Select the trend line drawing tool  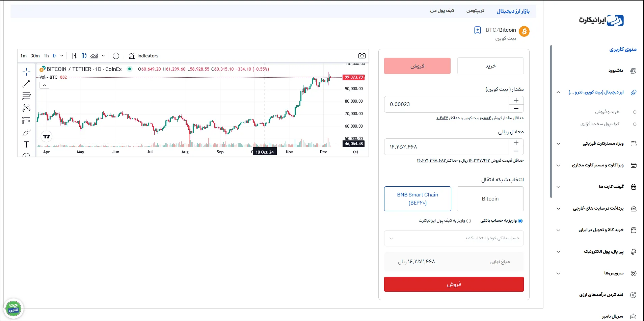(26, 84)
